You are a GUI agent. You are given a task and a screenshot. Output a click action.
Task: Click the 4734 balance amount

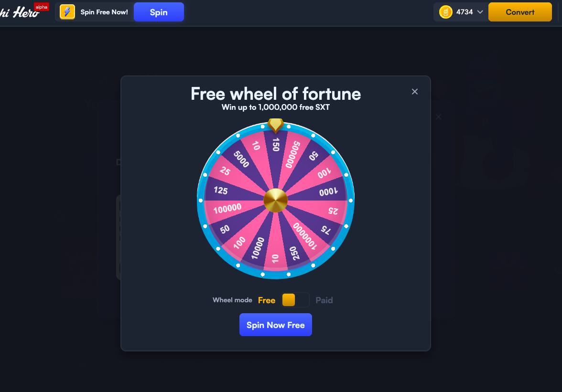tap(465, 12)
